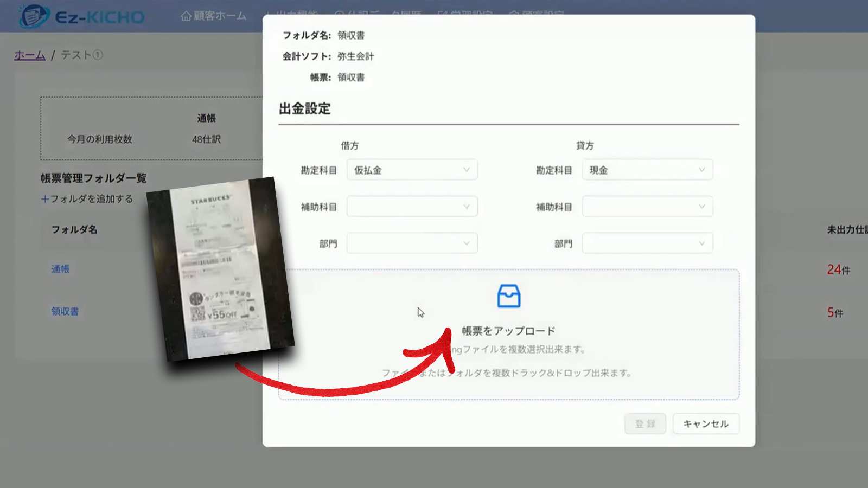Image resolution: width=868 pixels, height=488 pixels.
Task: Click フォルダを追加する link
Action: (91, 199)
